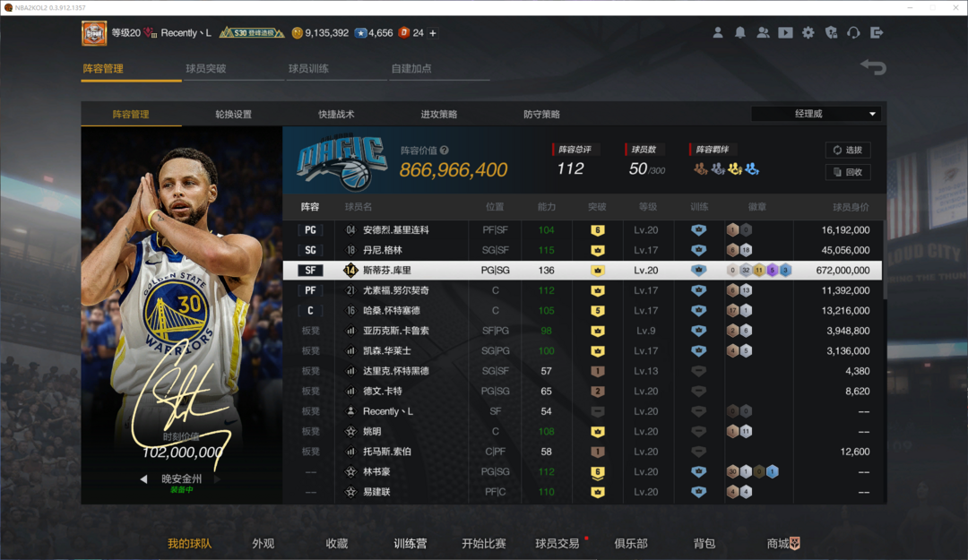Open the friends icon in top bar

763,33
